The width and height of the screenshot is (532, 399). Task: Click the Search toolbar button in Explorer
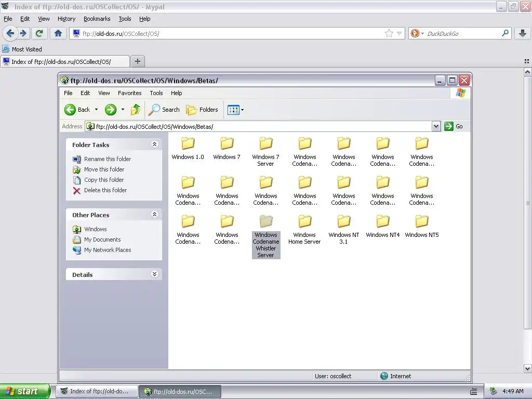(165, 110)
